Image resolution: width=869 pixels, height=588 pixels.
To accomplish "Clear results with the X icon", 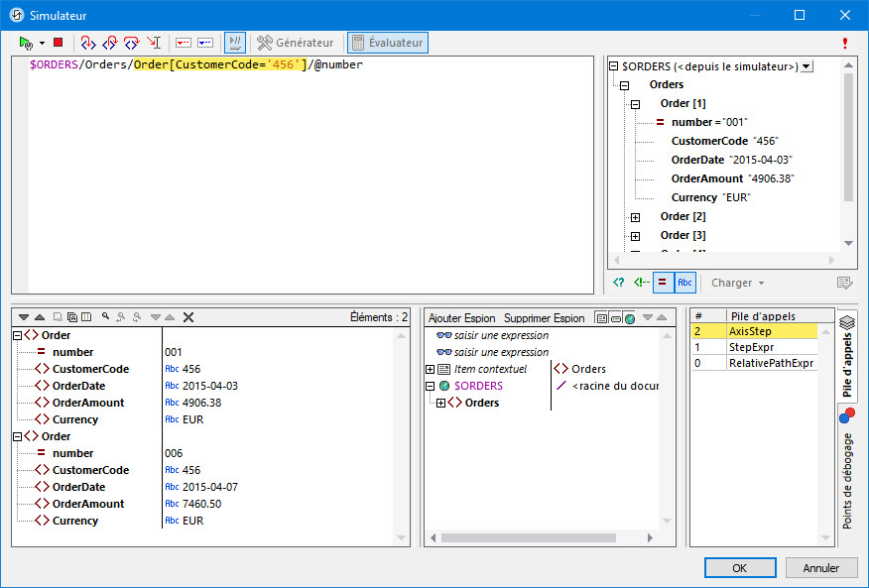I will click(188, 317).
